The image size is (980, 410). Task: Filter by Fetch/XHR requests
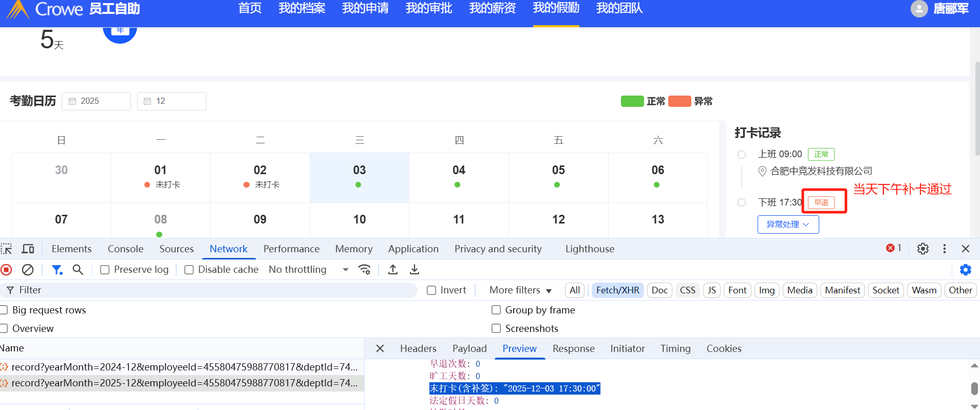point(617,290)
